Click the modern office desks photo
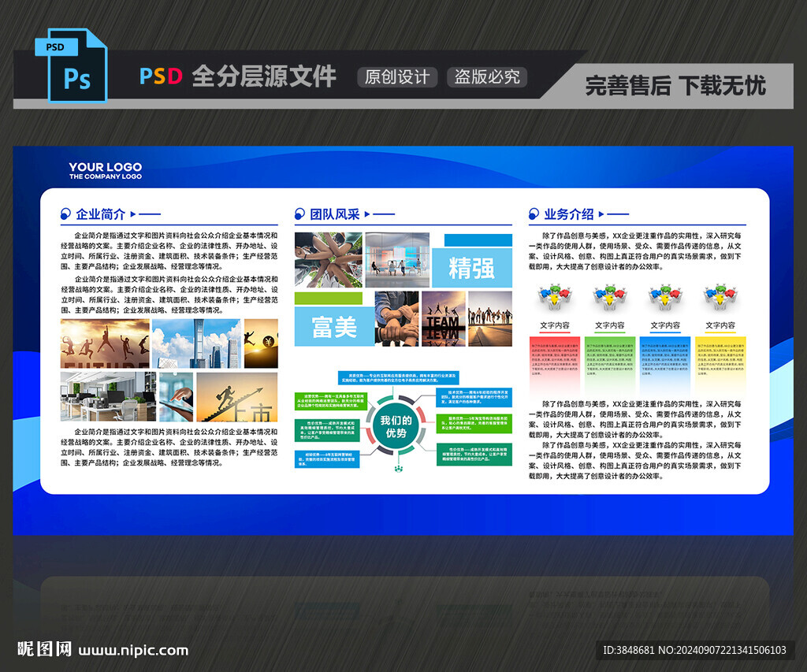Viewport: 807px width, 672px height. click(108, 397)
